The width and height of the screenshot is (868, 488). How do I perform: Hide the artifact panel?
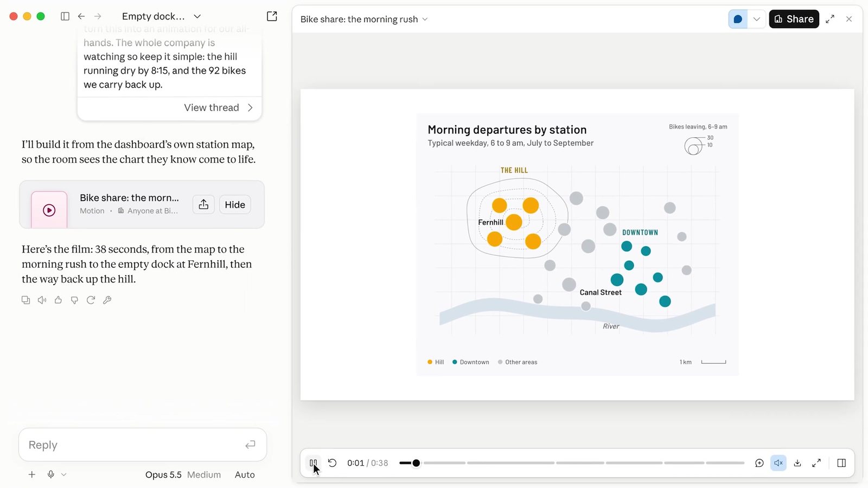235,204
